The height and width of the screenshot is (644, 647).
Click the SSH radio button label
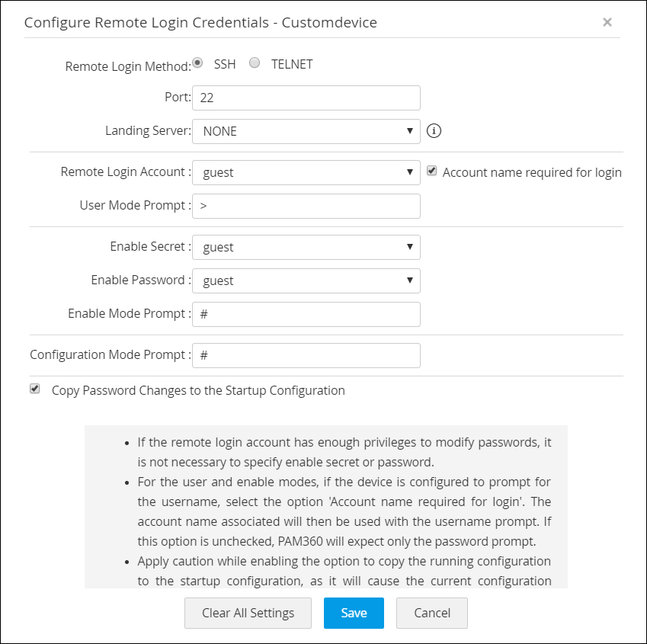click(x=225, y=64)
